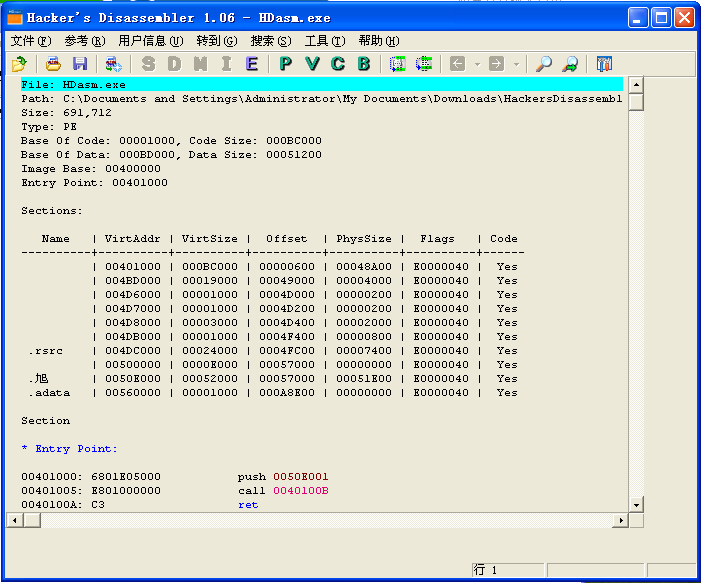Click the gray I toolbar button
This screenshot has height=583, width=701.
click(226, 64)
